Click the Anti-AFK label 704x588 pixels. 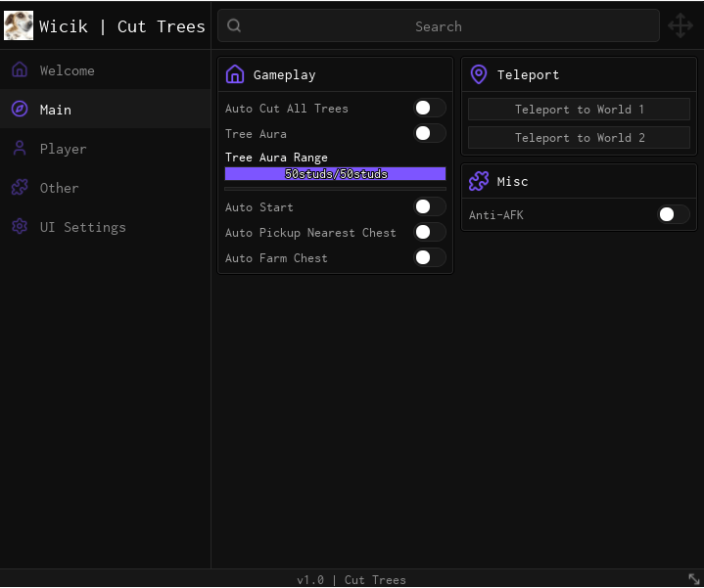(496, 215)
